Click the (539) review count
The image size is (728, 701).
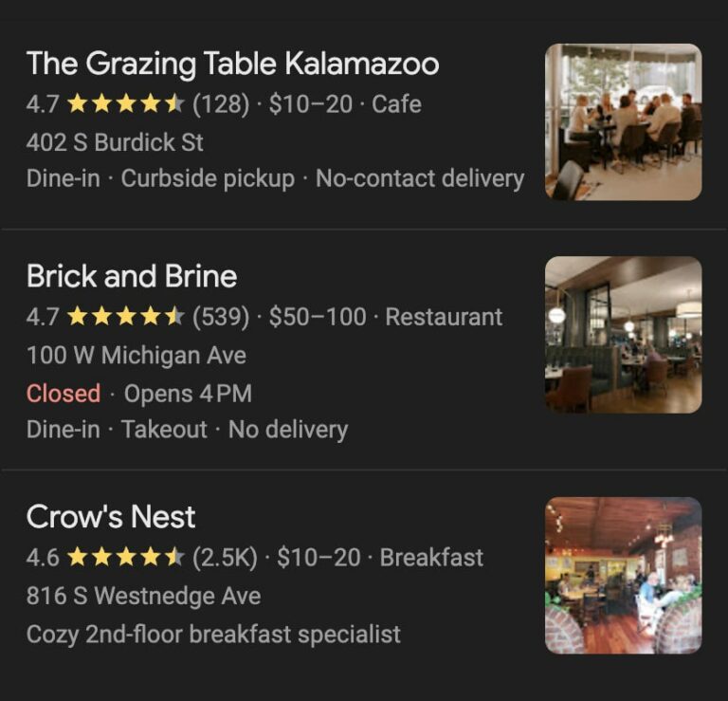pos(221,317)
